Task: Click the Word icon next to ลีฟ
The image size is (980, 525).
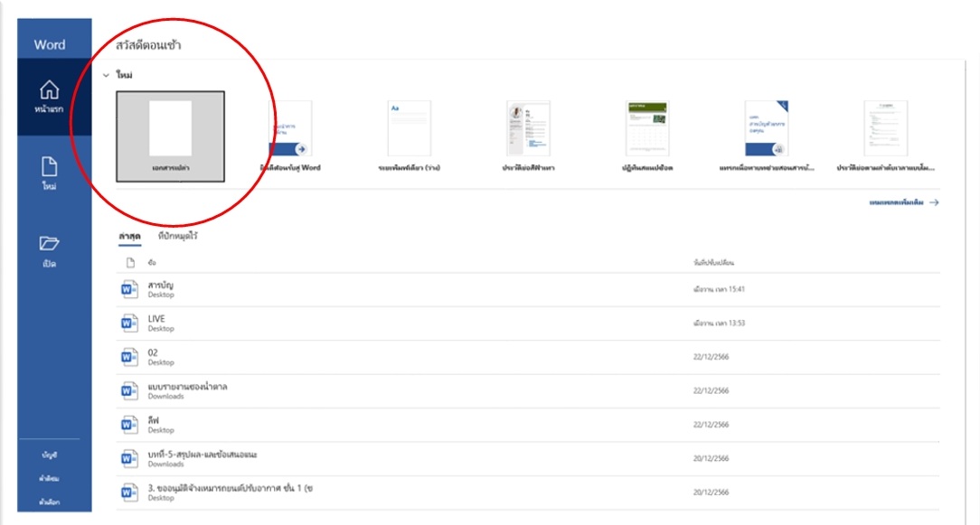Action: coord(129,425)
